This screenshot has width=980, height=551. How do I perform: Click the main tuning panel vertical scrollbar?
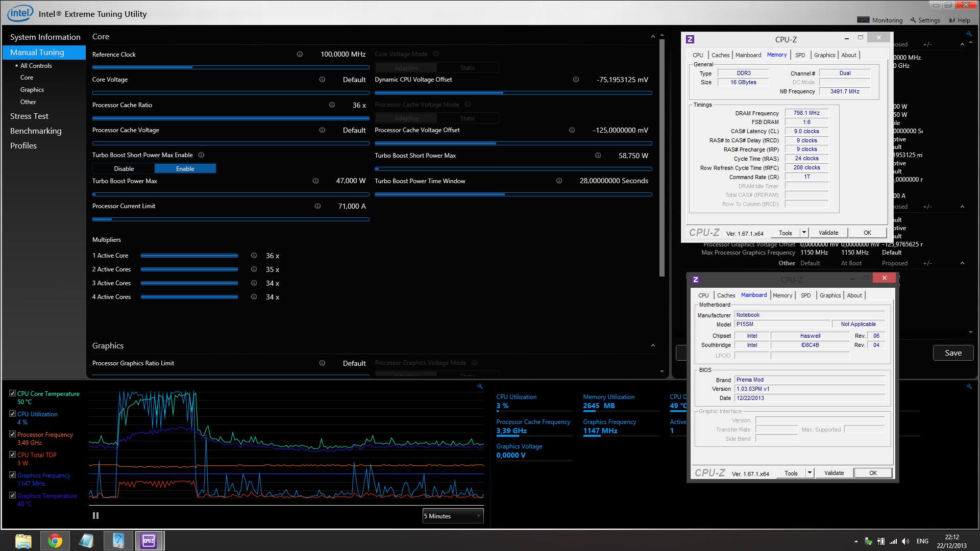tap(662, 158)
